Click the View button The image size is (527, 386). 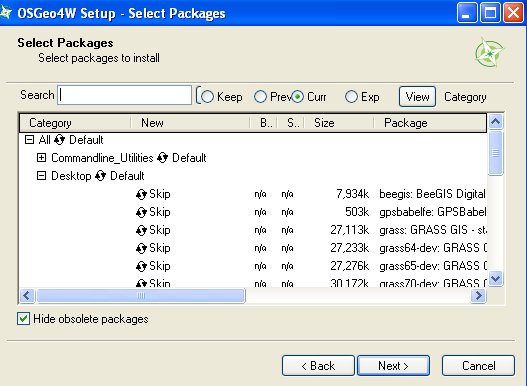pos(417,97)
